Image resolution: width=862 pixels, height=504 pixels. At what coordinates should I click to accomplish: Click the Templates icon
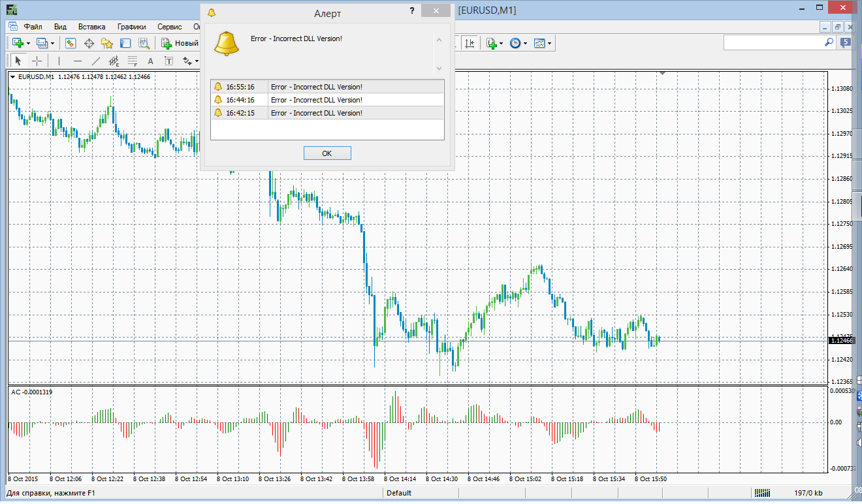539,43
